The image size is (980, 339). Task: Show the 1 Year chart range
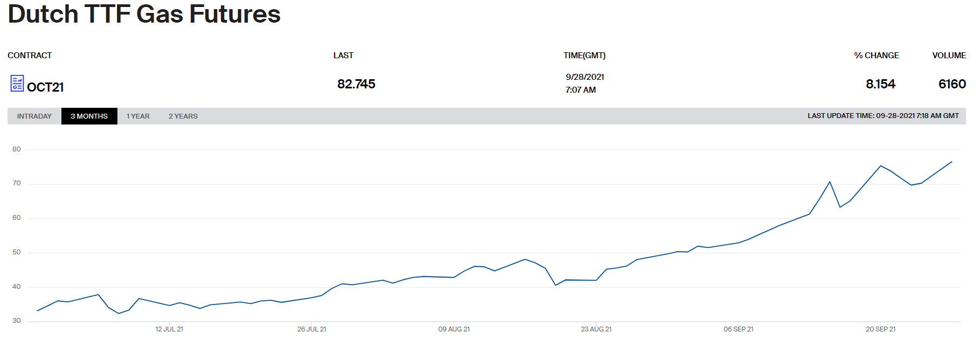(138, 116)
